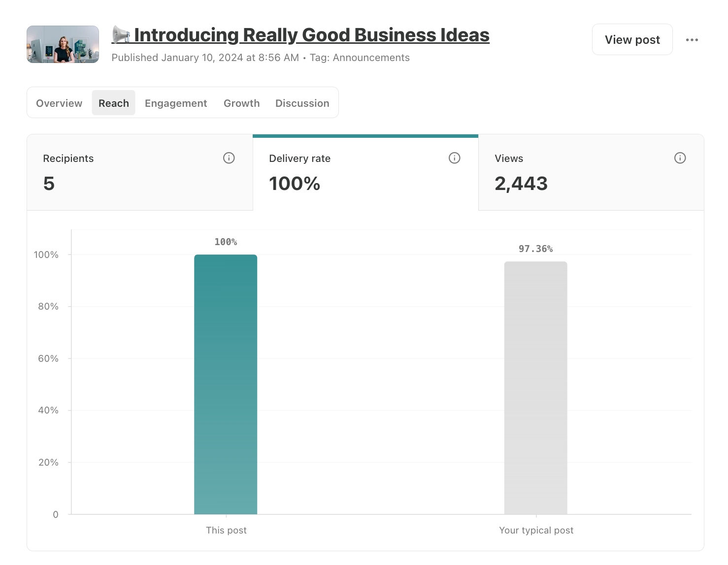The height and width of the screenshot is (565, 728).
Task: Click the 'Your typical post' axis label
Action: point(536,530)
